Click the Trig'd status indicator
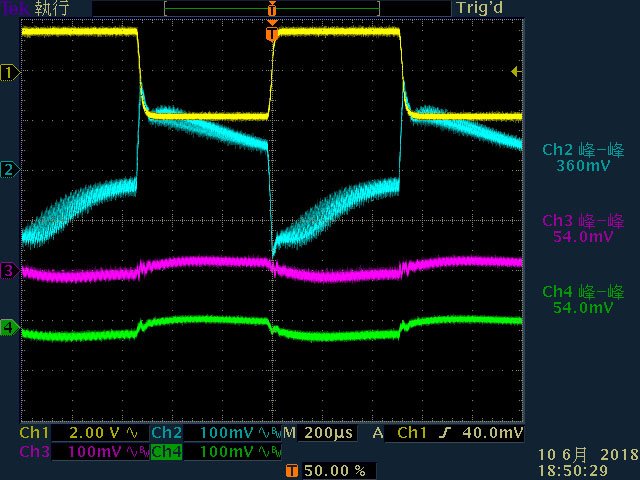The height and width of the screenshot is (480, 640). (479, 8)
